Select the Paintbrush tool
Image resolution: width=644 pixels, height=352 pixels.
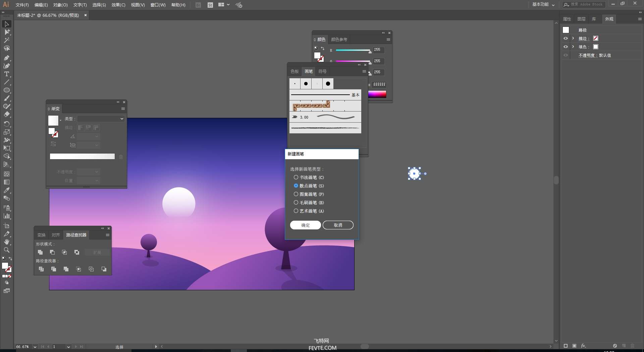[7, 98]
